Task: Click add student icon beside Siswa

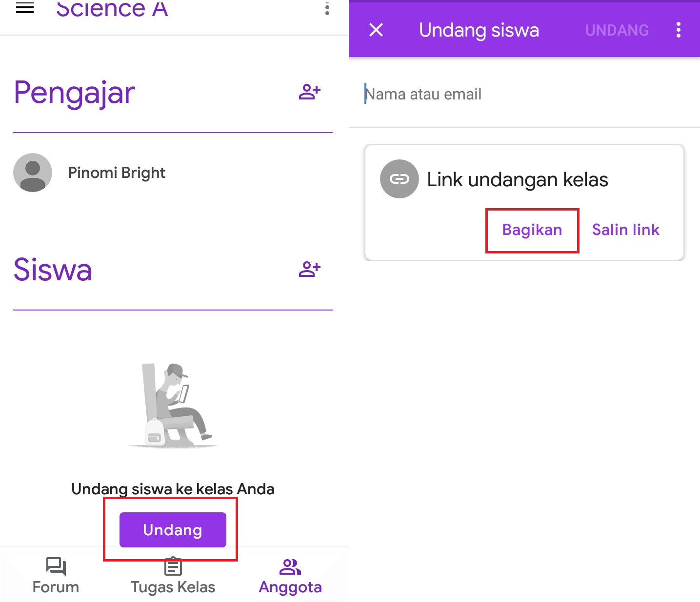Action: point(309,269)
